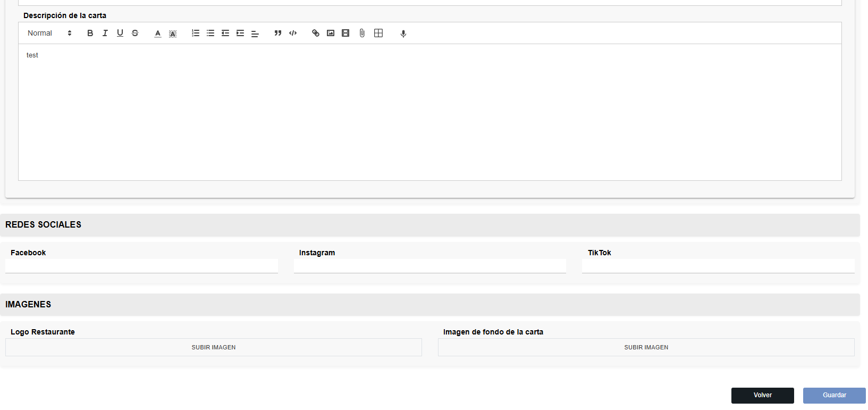868x410 pixels.
Task: Insert a hyperlink in the description
Action: point(316,33)
